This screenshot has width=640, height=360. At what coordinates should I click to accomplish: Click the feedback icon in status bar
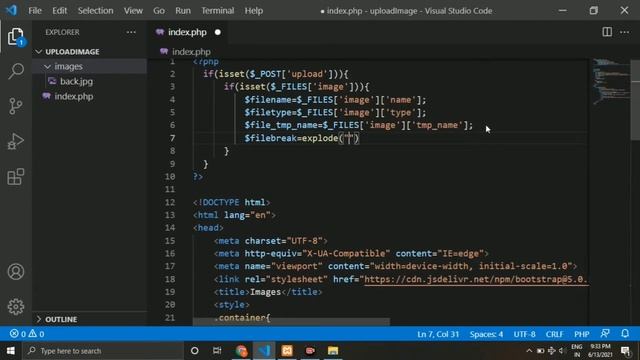point(605,333)
